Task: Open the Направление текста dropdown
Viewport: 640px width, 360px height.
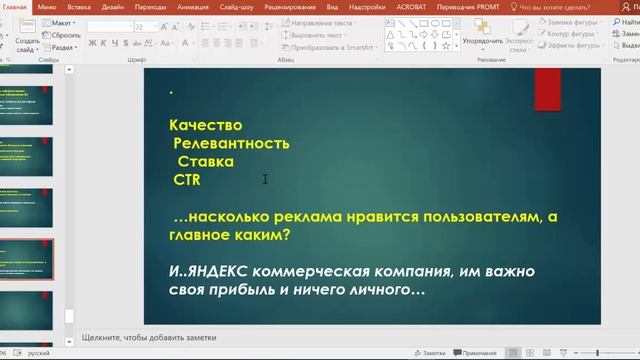Action: point(319,23)
